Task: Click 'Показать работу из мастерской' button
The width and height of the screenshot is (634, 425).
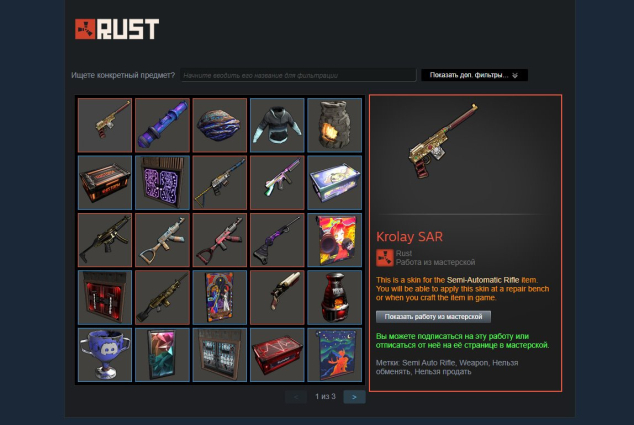Action: [433, 317]
